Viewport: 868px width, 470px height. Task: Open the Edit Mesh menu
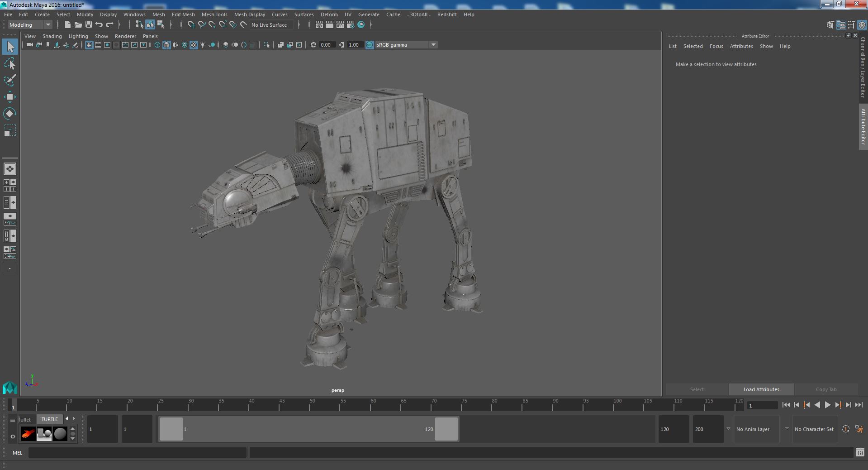pyautogui.click(x=183, y=14)
